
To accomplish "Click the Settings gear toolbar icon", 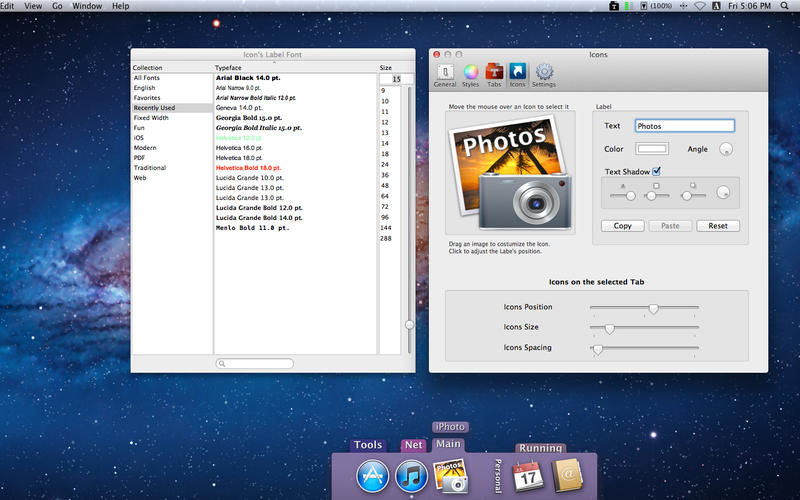I will [x=544, y=75].
